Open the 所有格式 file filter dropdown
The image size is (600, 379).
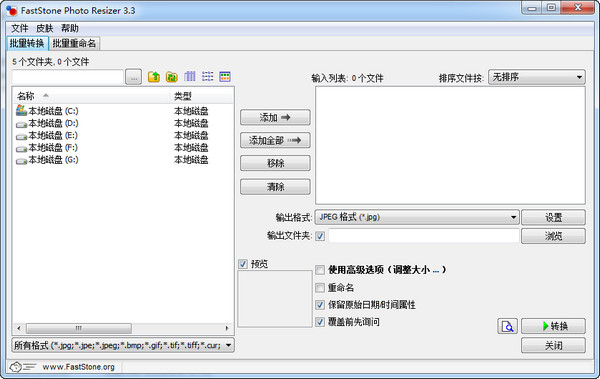click(123, 345)
